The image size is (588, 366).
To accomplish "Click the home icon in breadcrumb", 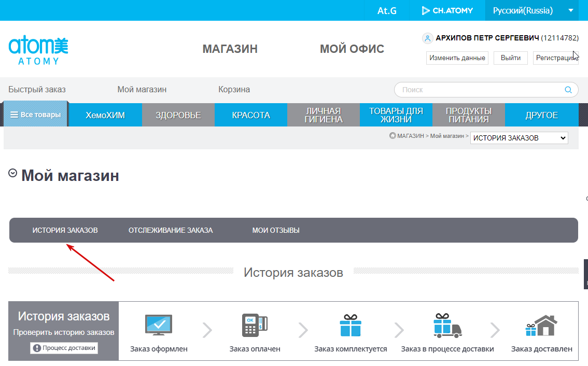I will pos(392,136).
